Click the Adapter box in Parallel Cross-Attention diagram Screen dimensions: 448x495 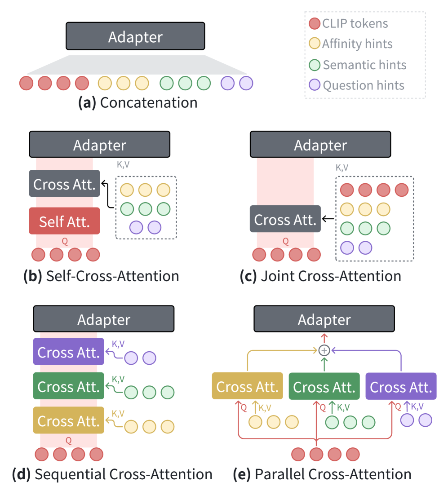click(x=324, y=319)
